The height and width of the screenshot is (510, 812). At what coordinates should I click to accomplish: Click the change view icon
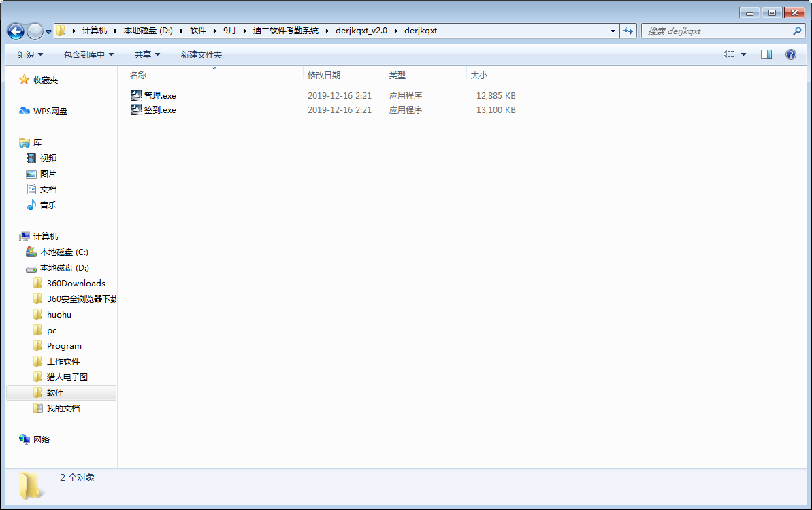pos(729,54)
